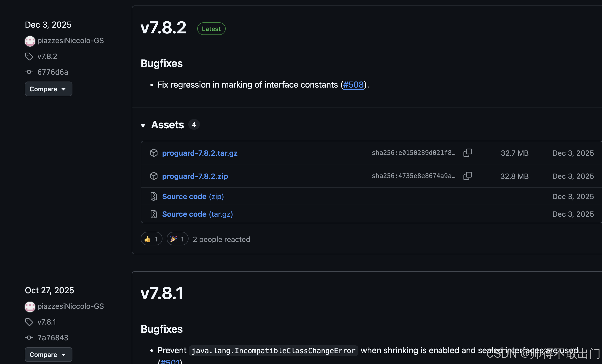The width and height of the screenshot is (602, 364).
Task: Download Source code (tar.gz)
Action: [197, 214]
